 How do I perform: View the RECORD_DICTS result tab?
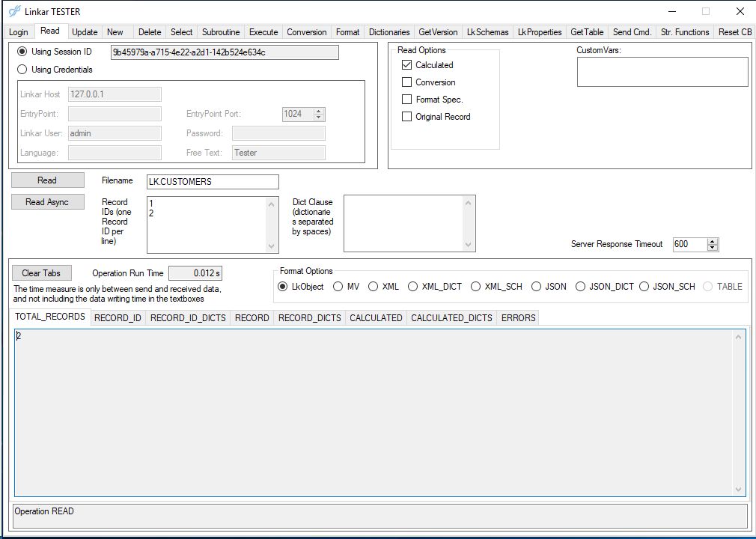[310, 318]
